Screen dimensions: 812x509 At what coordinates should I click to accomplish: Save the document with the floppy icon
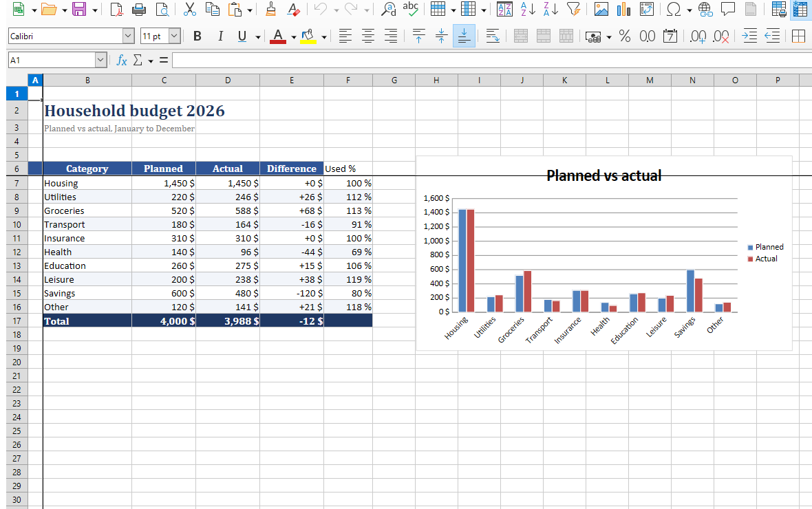[79, 9]
